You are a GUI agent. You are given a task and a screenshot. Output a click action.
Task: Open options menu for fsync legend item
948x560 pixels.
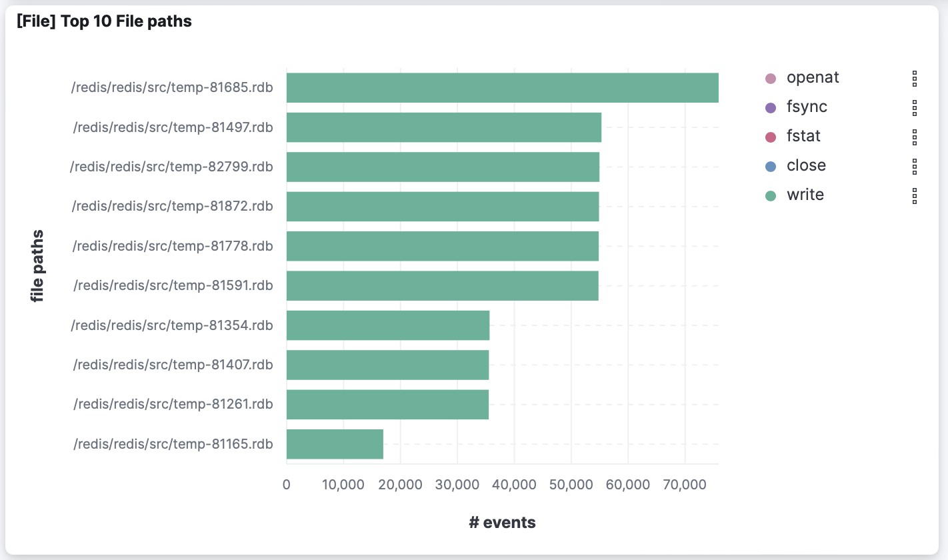915,107
